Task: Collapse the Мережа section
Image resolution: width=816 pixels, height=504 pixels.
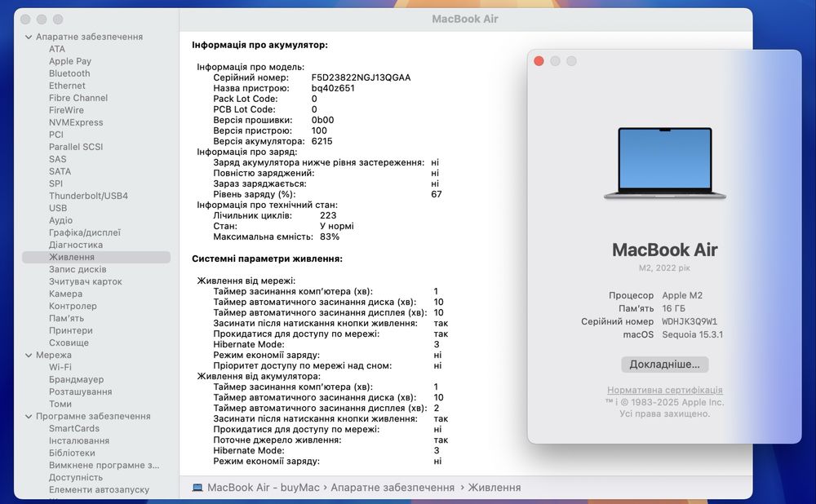Action: (29, 356)
